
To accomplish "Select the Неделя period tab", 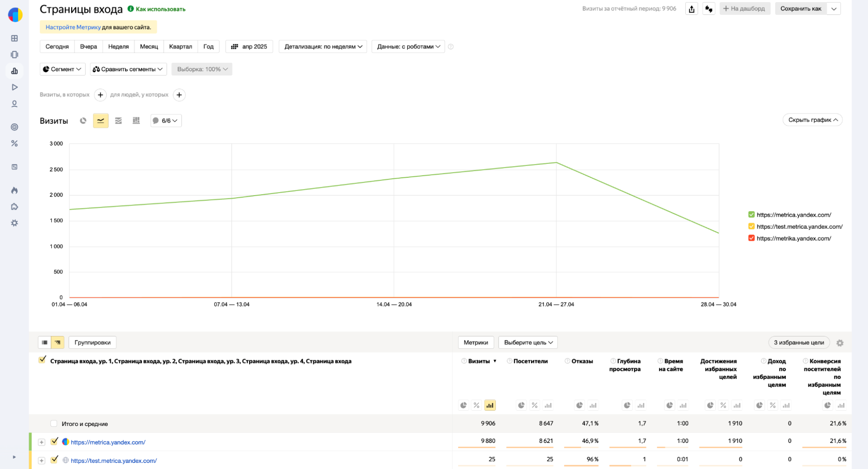I will pos(119,47).
